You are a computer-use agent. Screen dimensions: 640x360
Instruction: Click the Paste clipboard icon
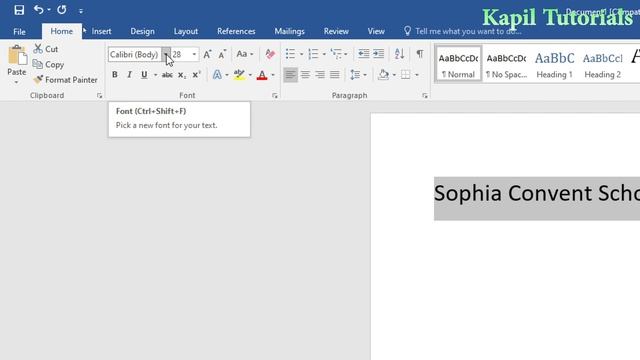(x=17, y=56)
